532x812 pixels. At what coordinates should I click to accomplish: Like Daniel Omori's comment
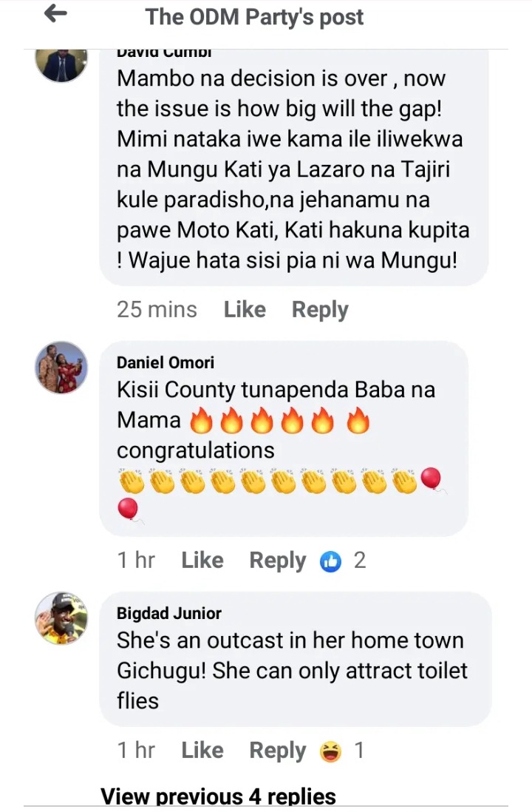point(202,561)
